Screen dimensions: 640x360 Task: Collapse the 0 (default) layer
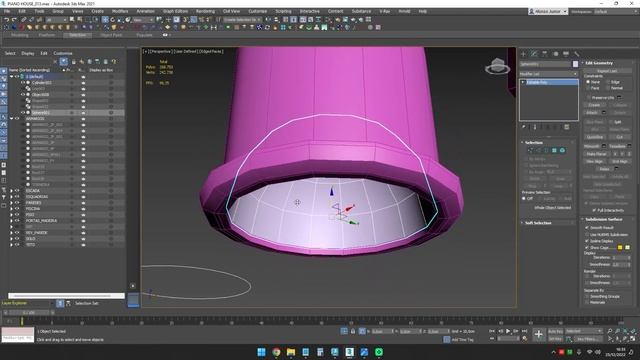tap(11, 76)
